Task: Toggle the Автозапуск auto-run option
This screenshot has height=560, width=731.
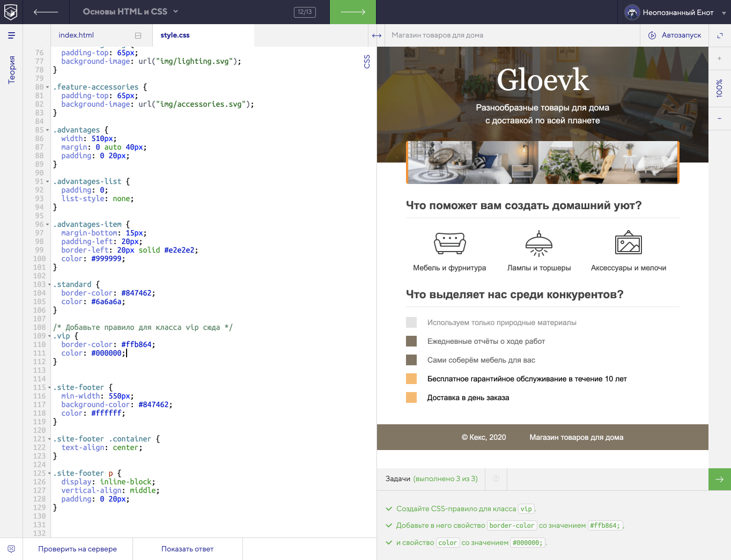Action: pos(675,35)
